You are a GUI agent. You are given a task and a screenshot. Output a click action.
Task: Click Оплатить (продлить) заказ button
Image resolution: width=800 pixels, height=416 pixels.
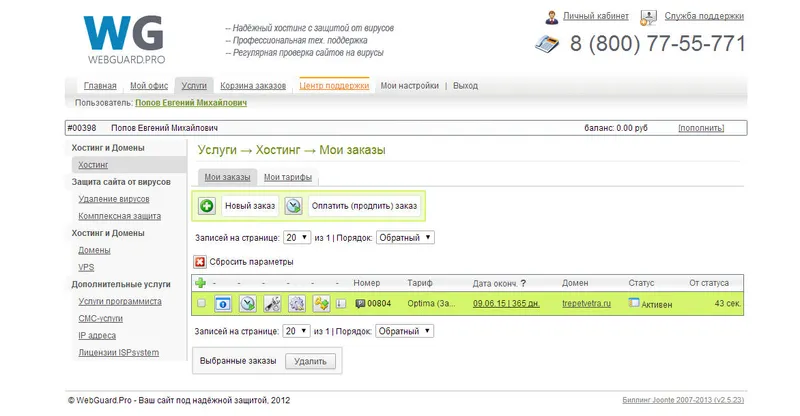tap(364, 206)
